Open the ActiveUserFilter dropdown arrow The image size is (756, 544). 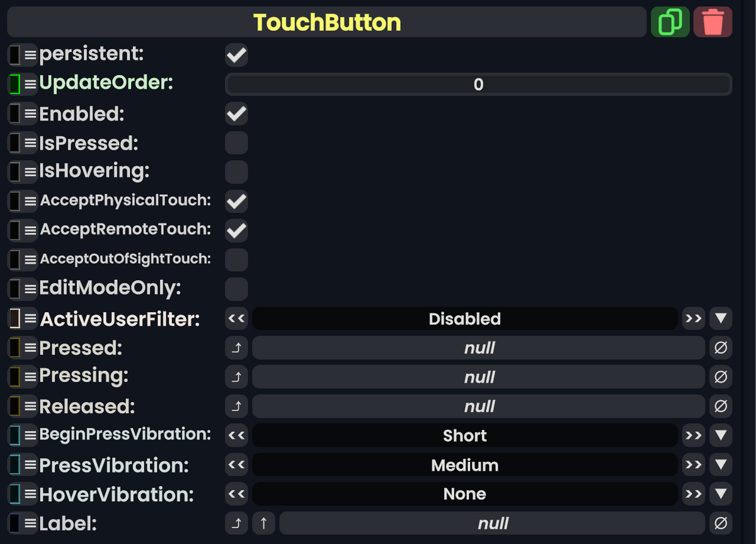pyautogui.click(x=721, y=318)
